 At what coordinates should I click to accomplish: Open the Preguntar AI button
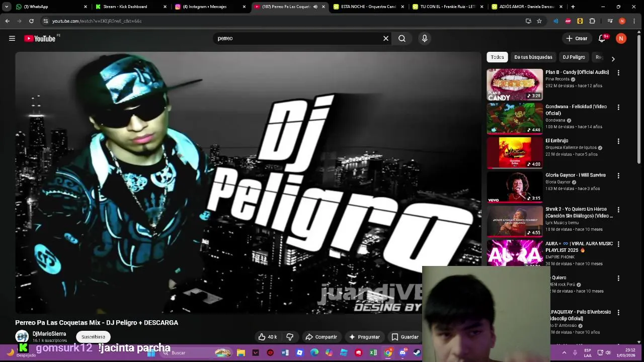(364, 337)
